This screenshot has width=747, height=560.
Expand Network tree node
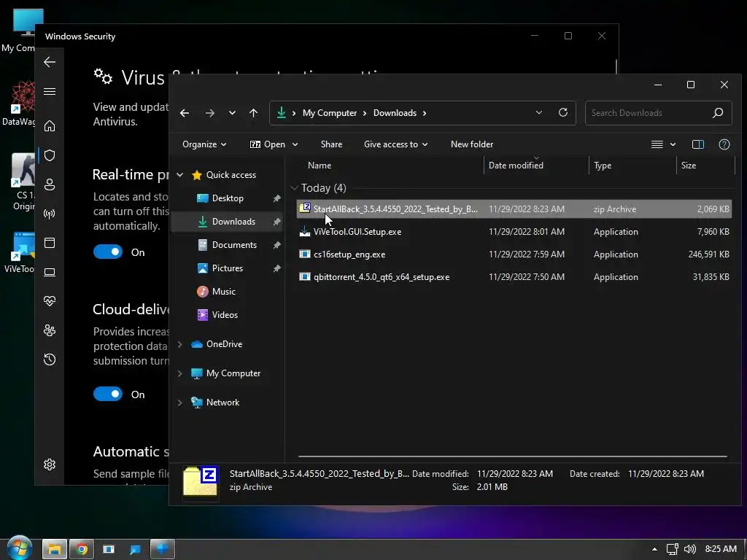coord(180,402)
